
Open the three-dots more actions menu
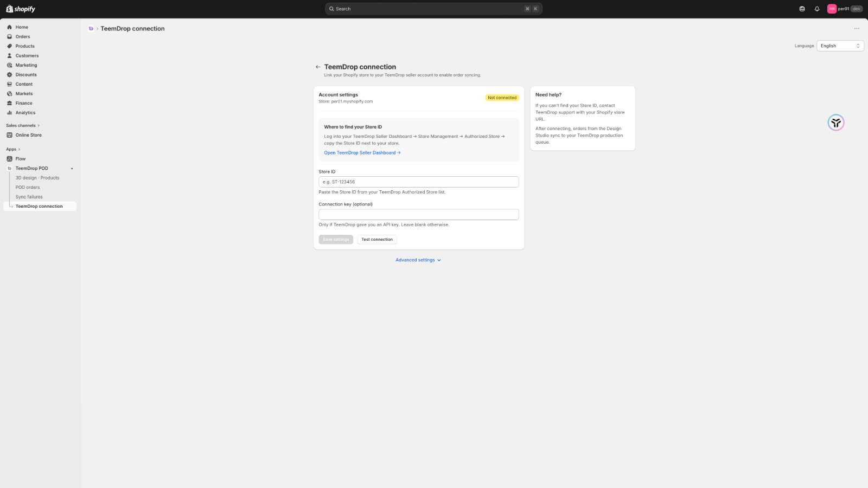click(857, 29)
